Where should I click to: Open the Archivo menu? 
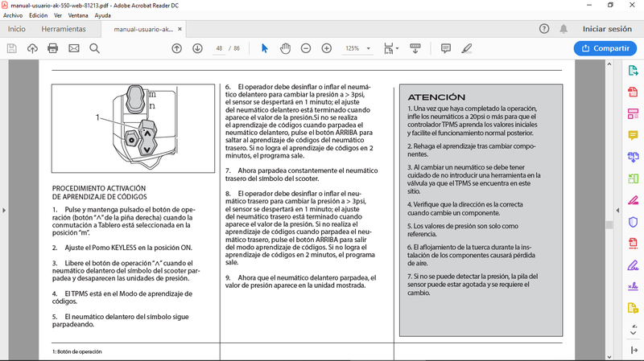click(13, 15)
